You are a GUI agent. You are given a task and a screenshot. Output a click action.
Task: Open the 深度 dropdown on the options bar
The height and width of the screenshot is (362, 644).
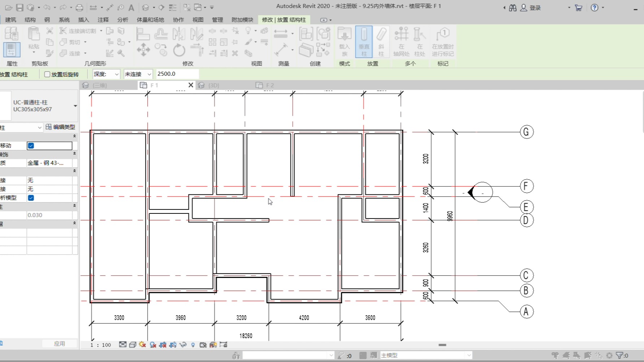(105, 74)
